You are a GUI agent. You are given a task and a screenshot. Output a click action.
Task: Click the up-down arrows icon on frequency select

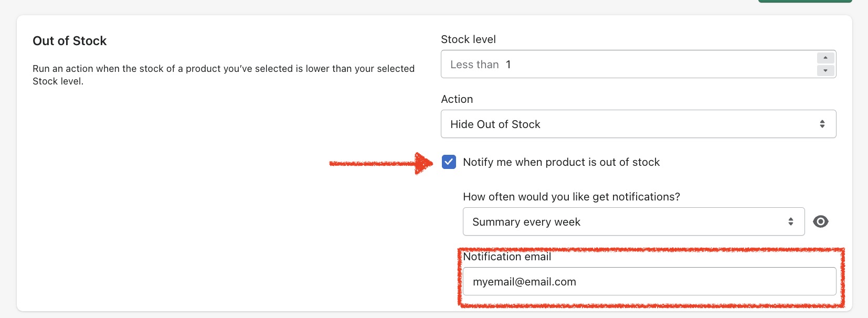[x=790, y=222]
